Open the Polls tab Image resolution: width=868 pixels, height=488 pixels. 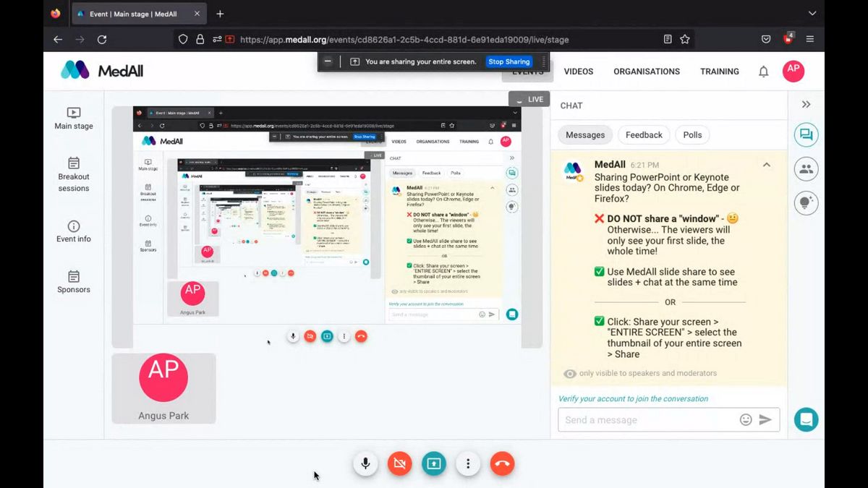[692, 135]
